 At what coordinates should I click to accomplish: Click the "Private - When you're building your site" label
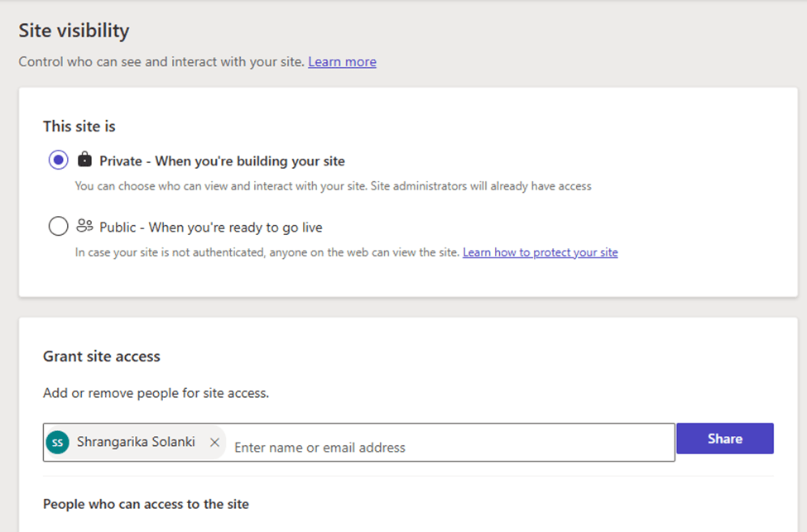coord(222,161)
